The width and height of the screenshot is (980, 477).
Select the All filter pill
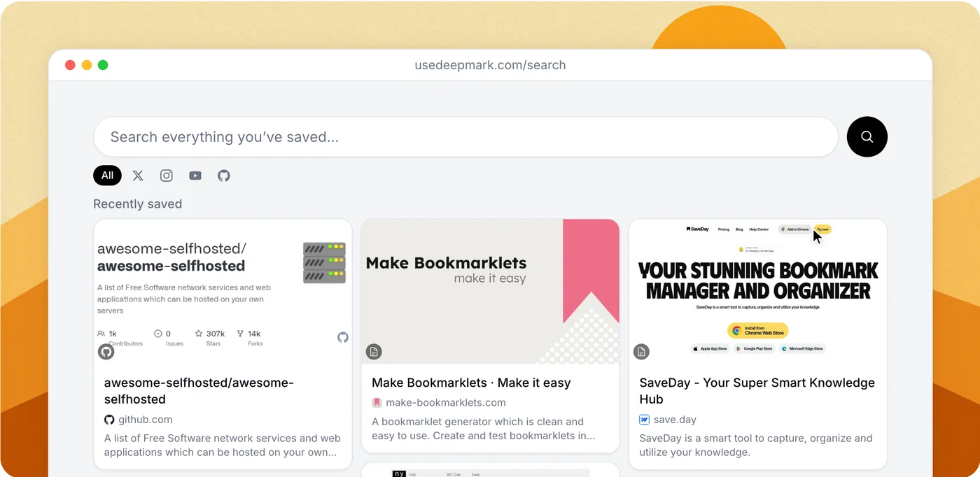point(107,176)
